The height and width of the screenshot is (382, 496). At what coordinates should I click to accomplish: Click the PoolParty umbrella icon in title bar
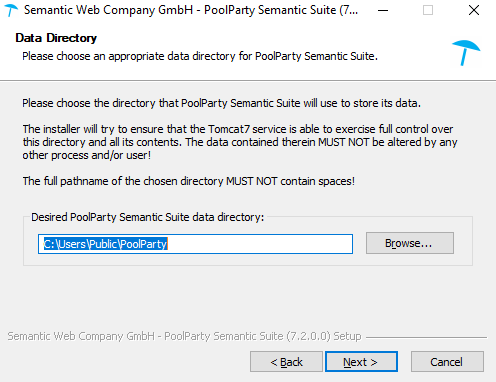(11, 10)
